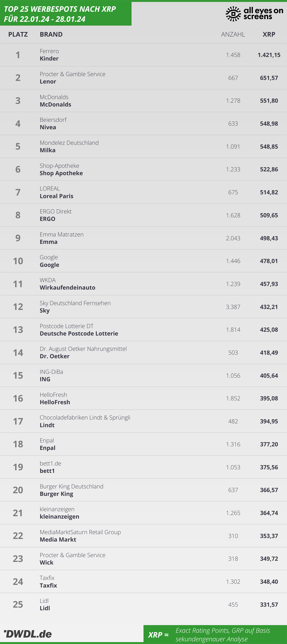The width and height of the screenshot is (287, 644).
Task: Select the Ferrero Kinder row
Action: tap(143, 55)
